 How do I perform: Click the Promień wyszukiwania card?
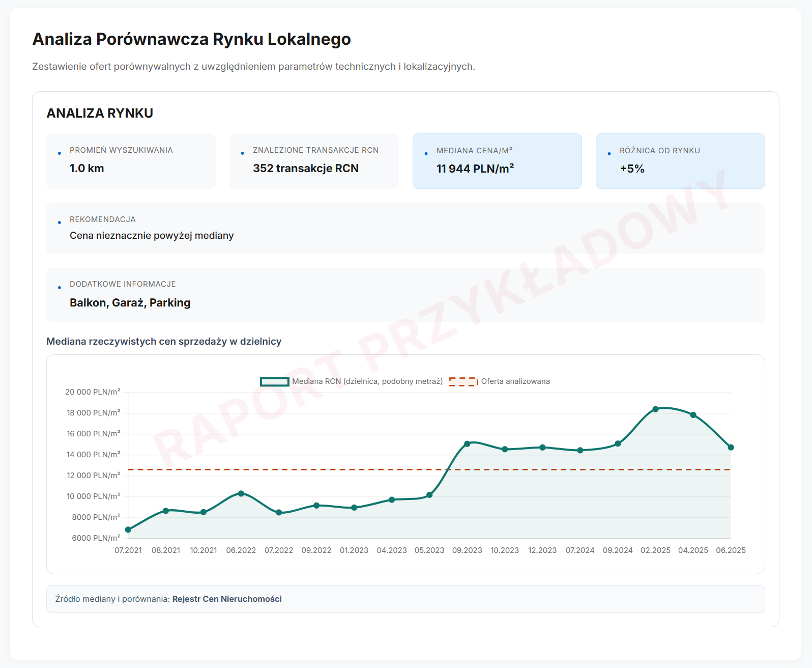pos(131,161)
